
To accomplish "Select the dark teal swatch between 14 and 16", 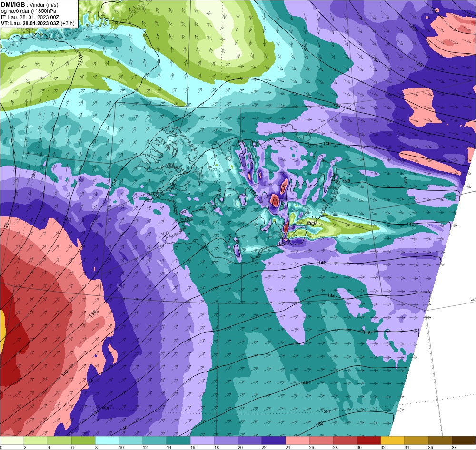I will point(178,440).
